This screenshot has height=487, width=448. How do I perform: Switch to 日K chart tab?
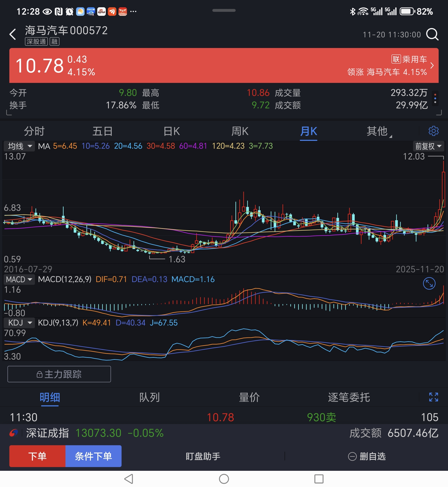[171, 131]
